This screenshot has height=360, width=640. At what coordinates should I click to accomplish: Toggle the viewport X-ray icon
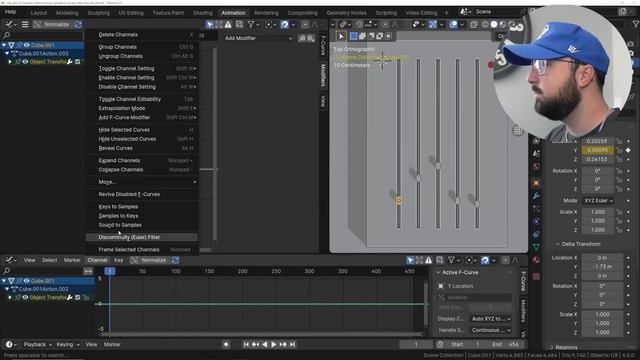point(473,24)
